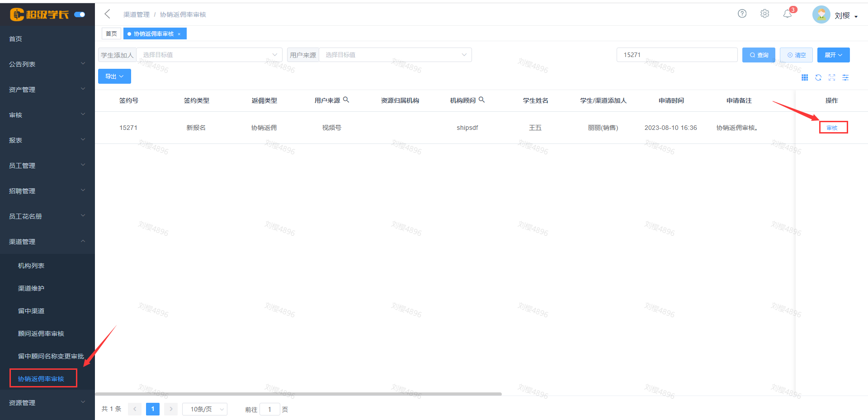Expand the 导出 export dropdown
868x420 pixels.
114,76
